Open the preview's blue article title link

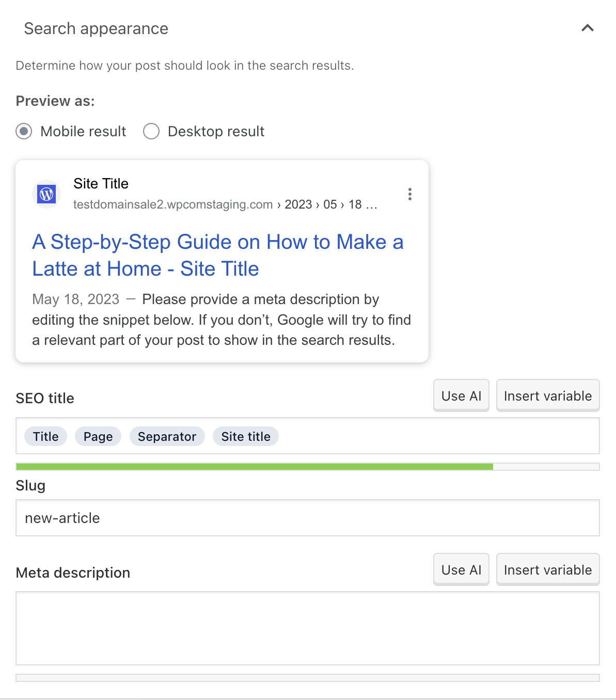click(x=217, y=255)
